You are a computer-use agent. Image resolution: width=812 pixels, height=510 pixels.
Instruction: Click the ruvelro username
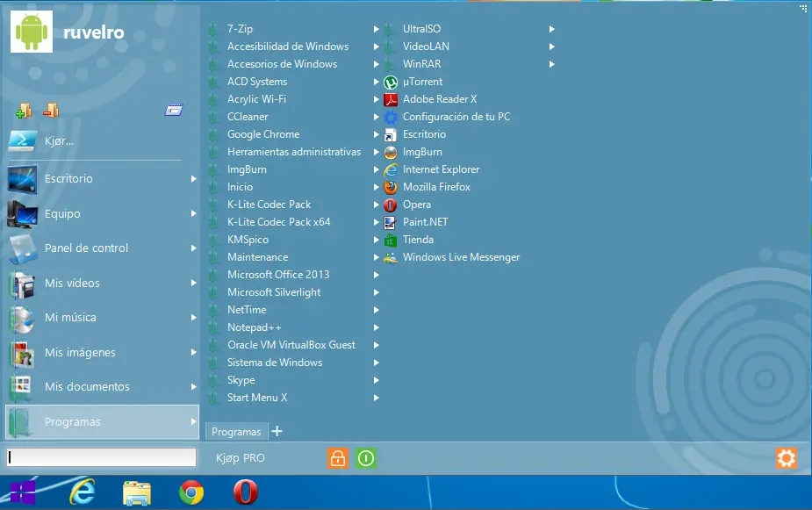(94, 32)
